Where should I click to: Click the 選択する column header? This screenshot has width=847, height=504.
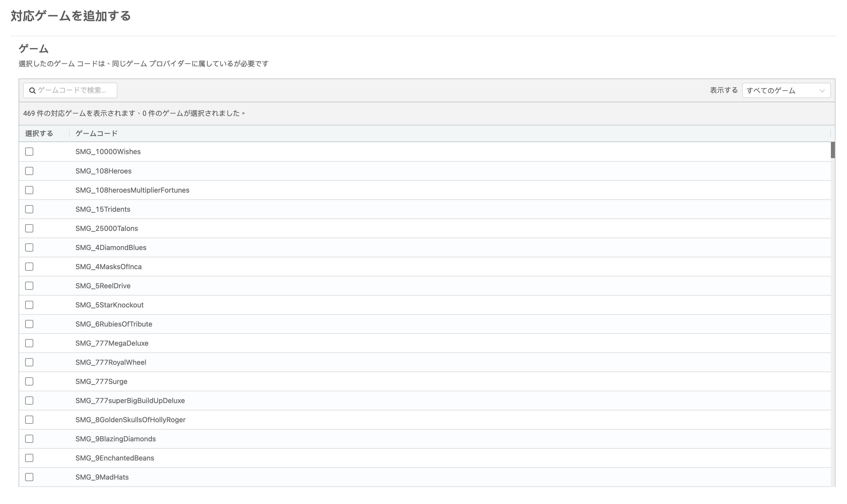pos(39,133)
